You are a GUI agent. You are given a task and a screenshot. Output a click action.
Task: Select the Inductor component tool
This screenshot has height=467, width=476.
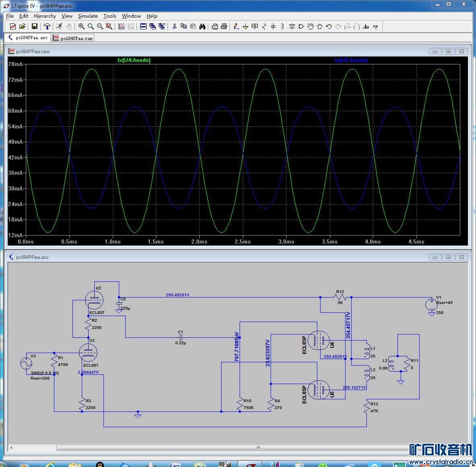282,27
